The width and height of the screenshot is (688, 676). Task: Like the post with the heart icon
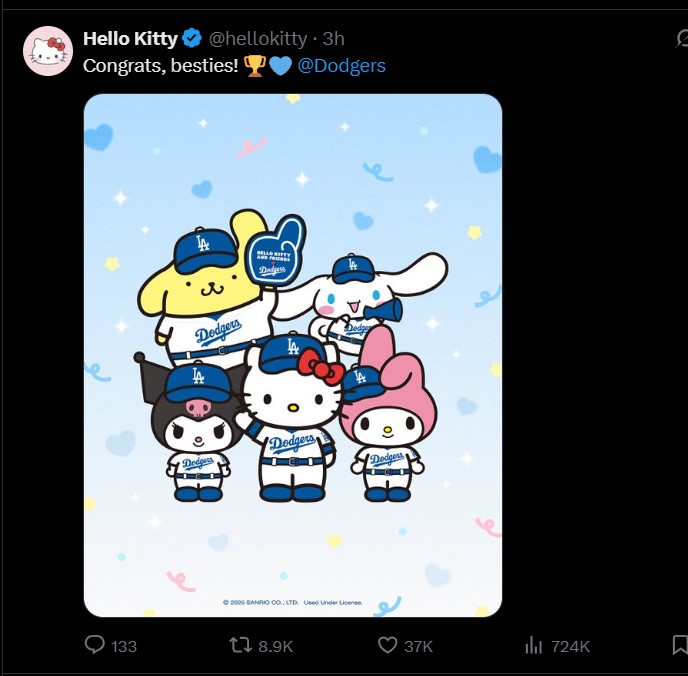coord(388,646)
